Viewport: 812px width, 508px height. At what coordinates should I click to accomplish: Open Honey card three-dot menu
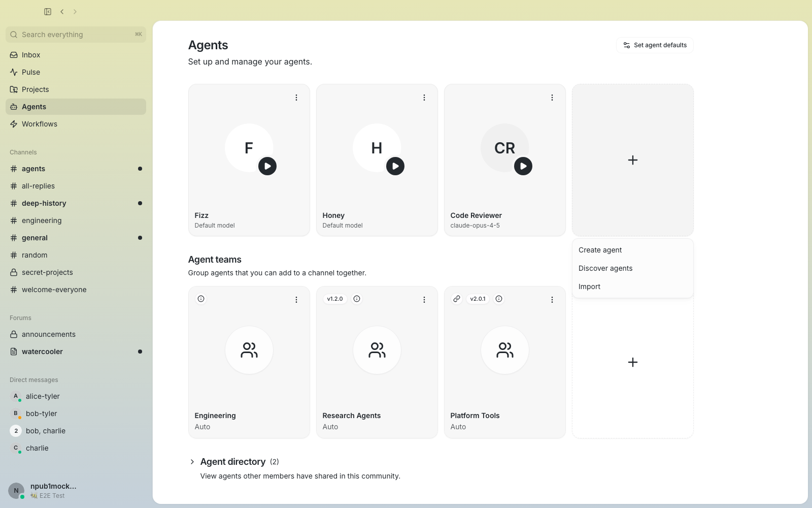(424, 98)
